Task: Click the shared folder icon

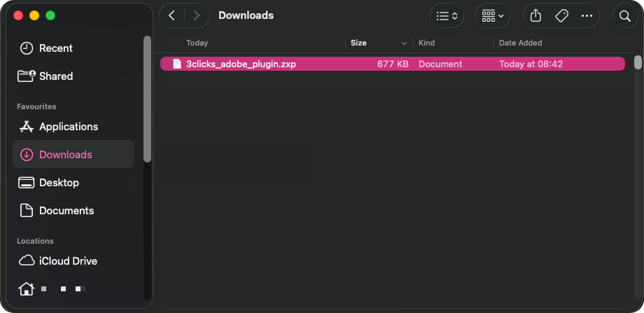Action: pyautogui.click(x=27, y=76)
